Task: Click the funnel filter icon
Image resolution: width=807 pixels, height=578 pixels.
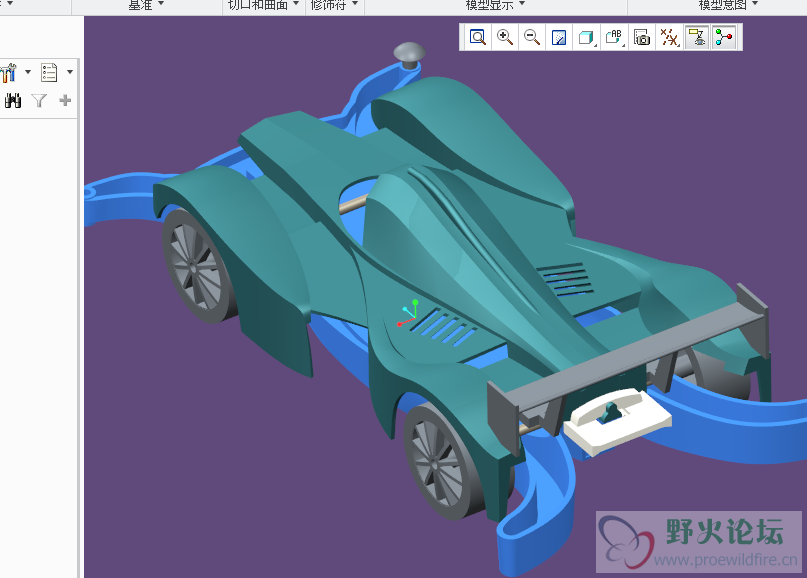Action: [39, 100]
